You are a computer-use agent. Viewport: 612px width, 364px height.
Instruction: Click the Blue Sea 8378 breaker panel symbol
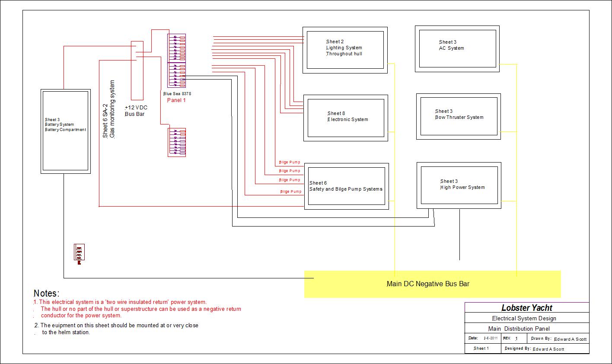176,61
